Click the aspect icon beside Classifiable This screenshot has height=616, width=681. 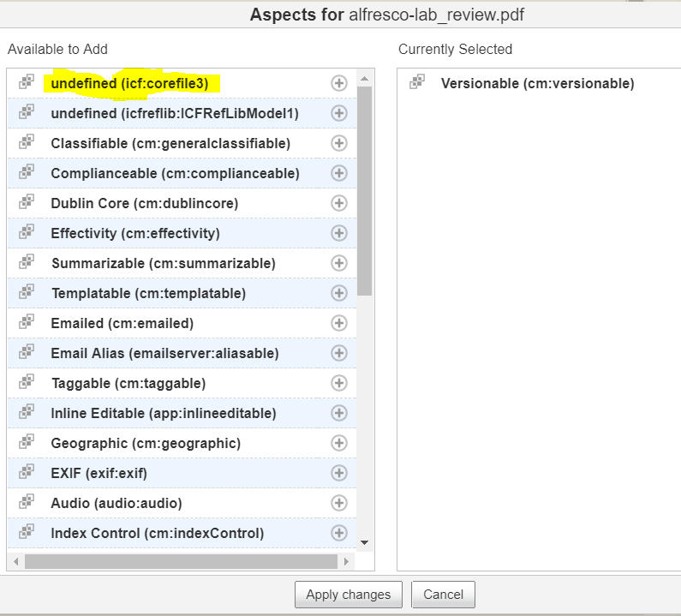(27, 141)
